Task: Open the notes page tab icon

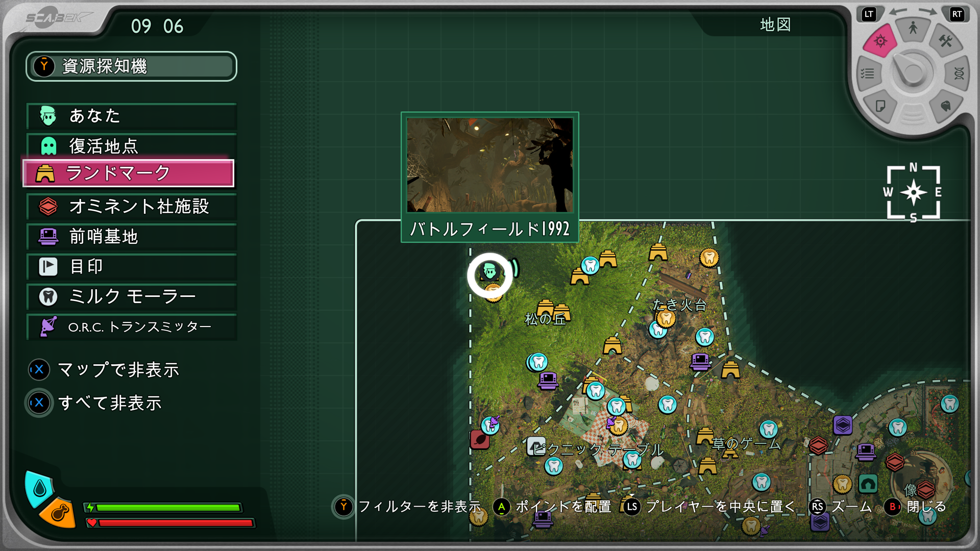Action: [880, 106]
